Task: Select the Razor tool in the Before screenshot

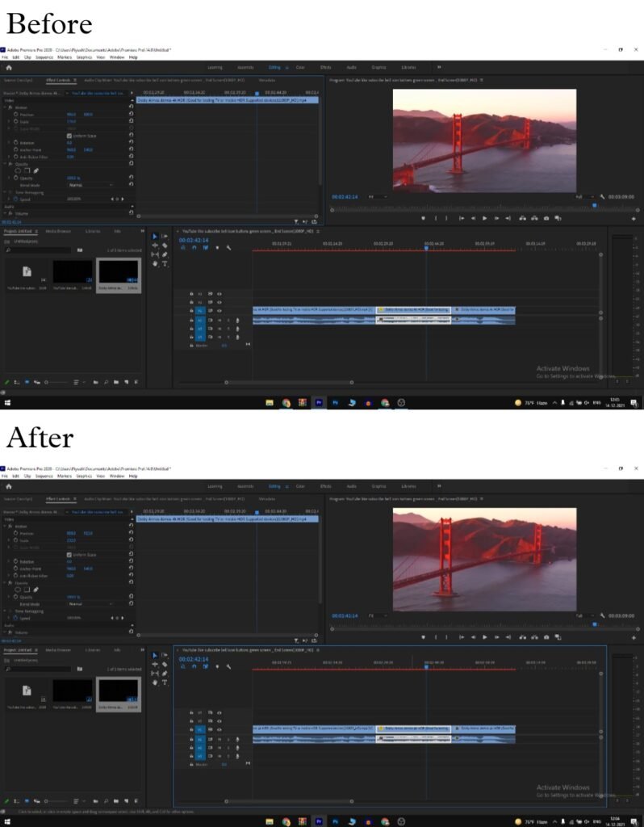Action: tap(165, 246)
